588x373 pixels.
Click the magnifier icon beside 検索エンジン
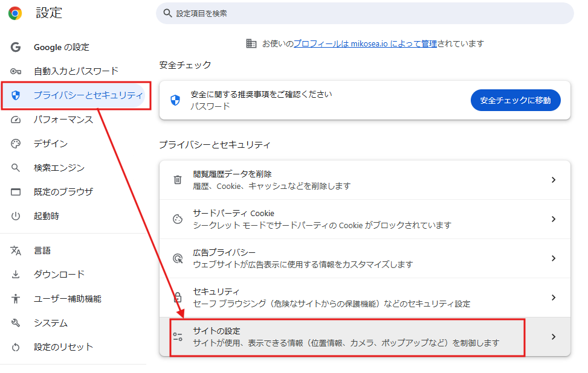[x=15, y=168]
